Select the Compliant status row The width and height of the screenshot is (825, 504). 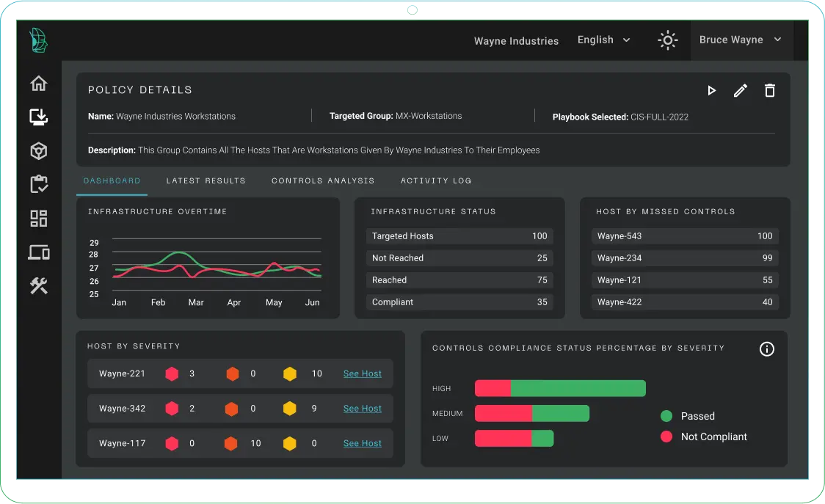point(459,302)
